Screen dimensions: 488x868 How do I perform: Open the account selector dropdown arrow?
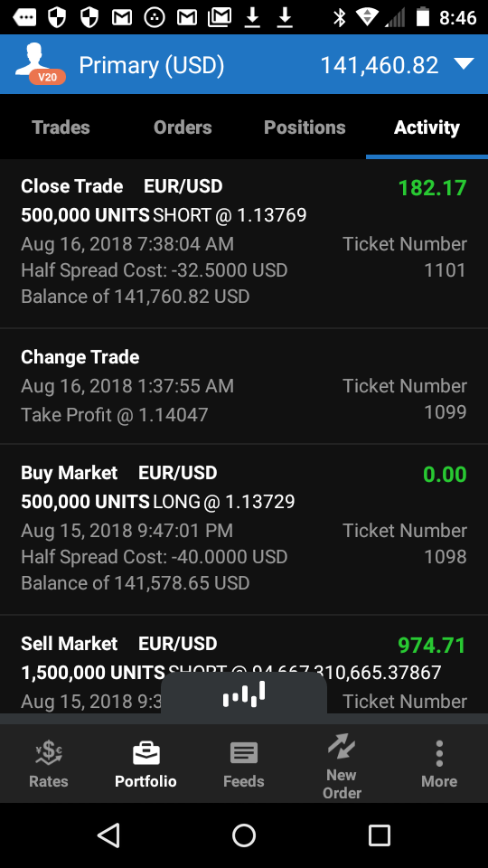coord(464,64)
